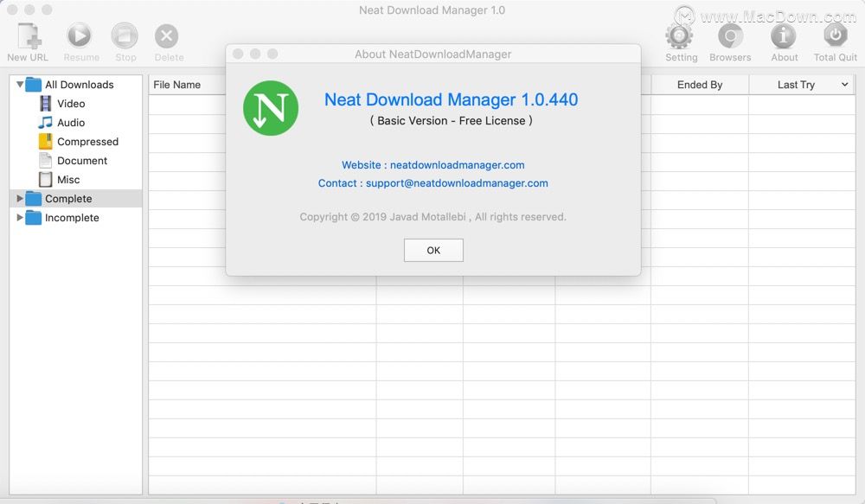Select the Complete tree label
The image size is (865, 504).
click(68, 199)
